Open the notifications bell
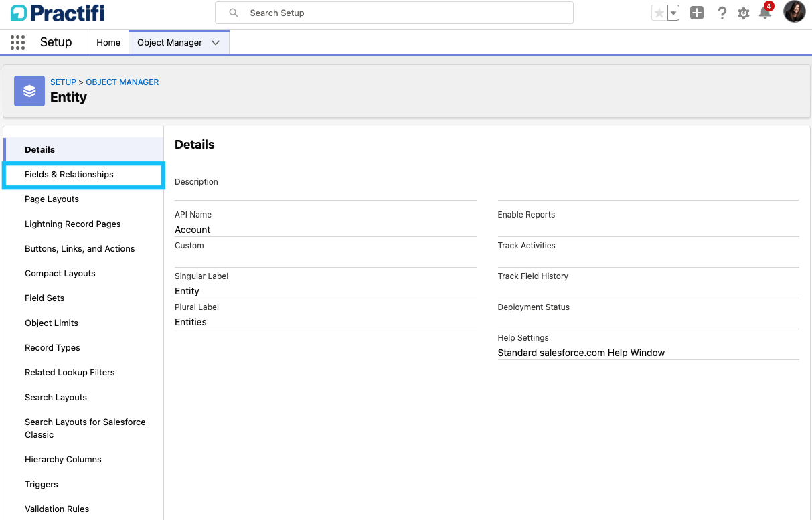812x520 pixels. pyautogui.click(x=765, y=13)
